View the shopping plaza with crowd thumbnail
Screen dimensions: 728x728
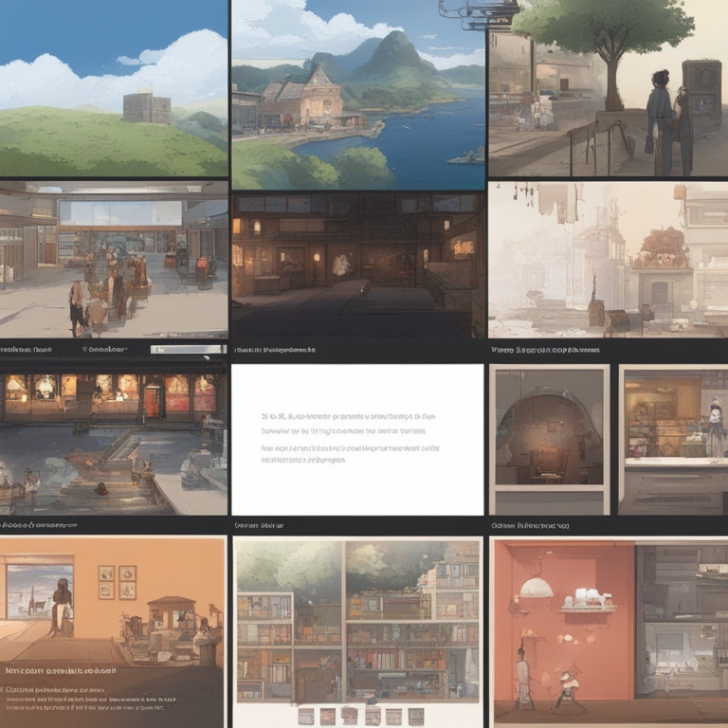coord(114,261)
